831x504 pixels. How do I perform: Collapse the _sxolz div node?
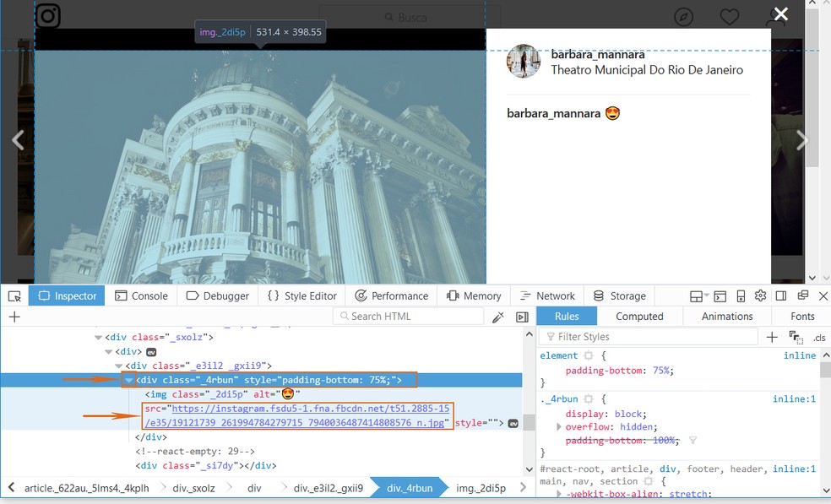click(99, 338)
